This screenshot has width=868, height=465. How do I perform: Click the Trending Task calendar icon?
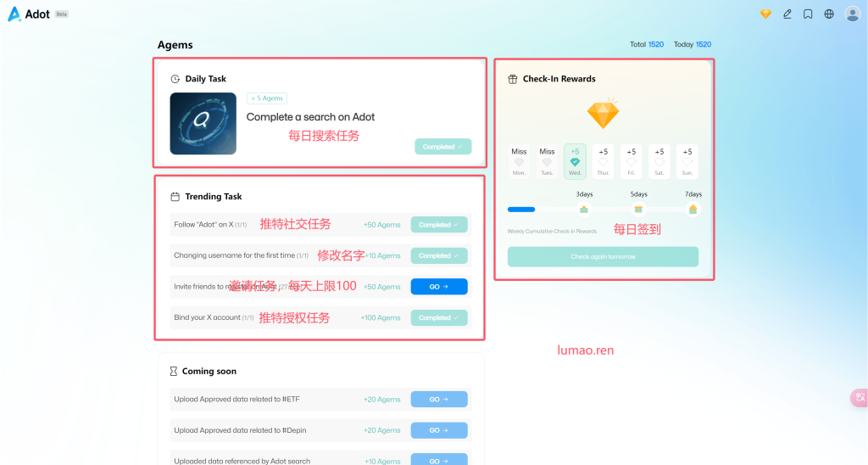click(175, 197)
